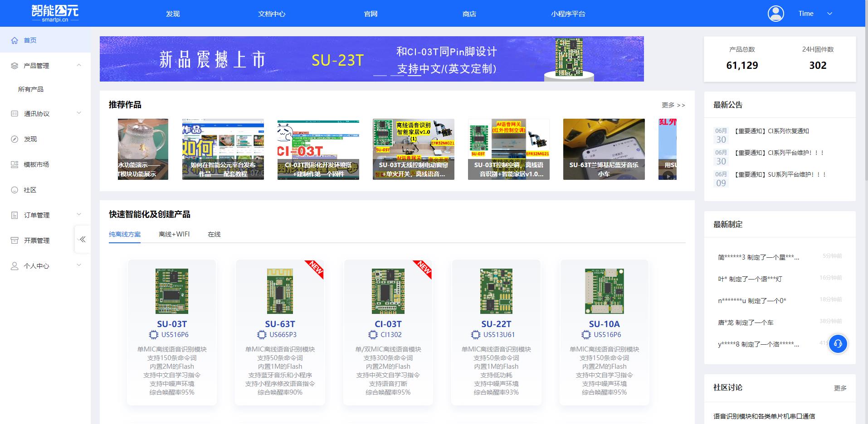
Task: Expand the 通讯协议 chevron
Action: click(x=79, y=113)
